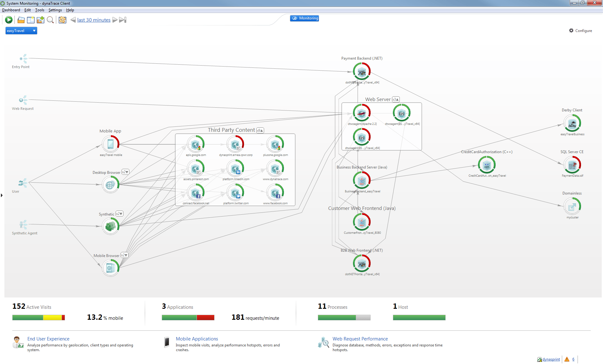Expand the Desktop Browser x2 group
603x364 pixels.
[125, 172]
